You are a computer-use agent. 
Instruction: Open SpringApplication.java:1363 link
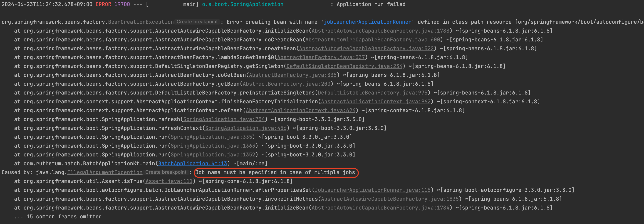[x=213, y=146]
